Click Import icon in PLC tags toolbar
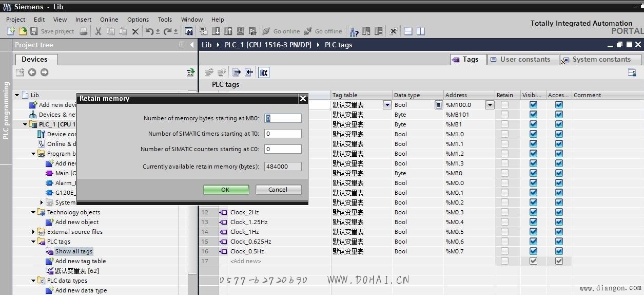 pos(249,72)
